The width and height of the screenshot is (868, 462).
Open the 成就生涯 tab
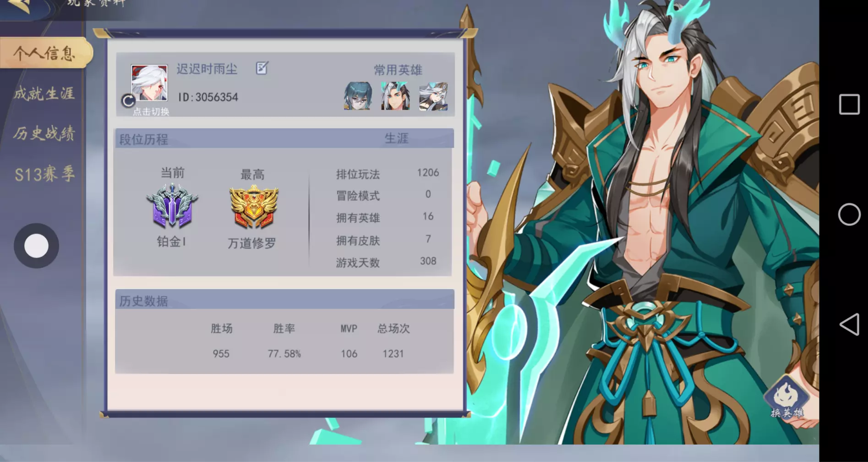pyautogui.click(x=44, y=93)
